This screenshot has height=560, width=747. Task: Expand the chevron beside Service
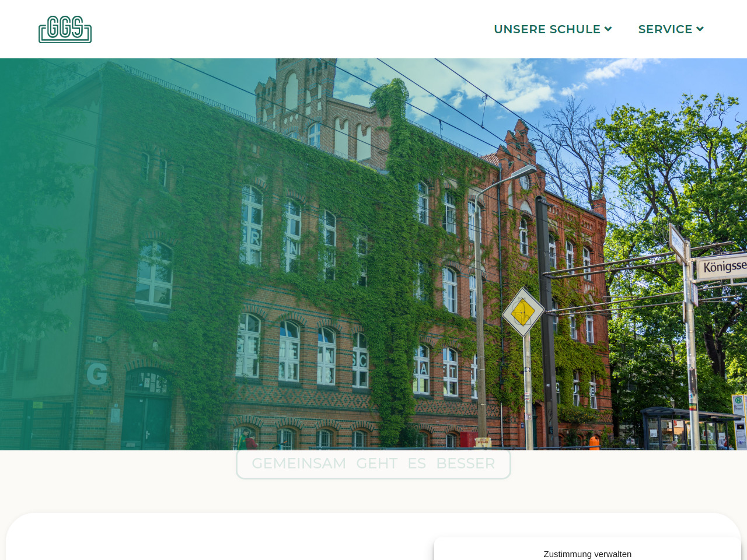point(700,29)
